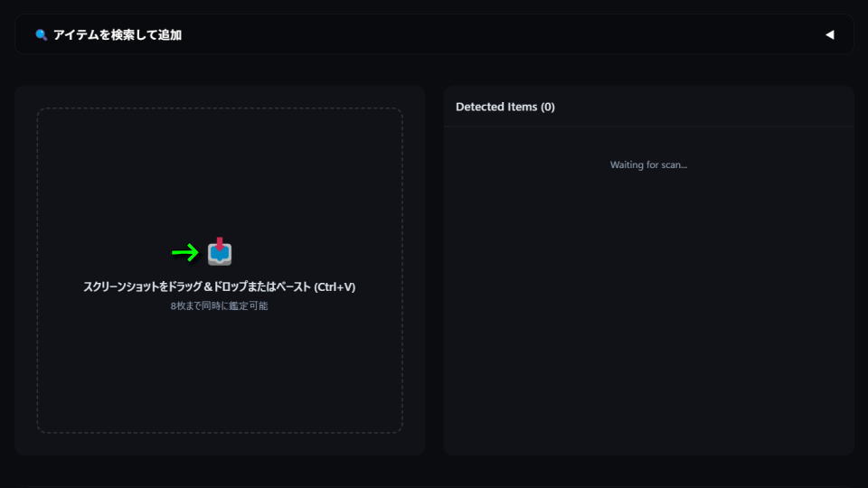Click the magnifying glass search icon

41,35
